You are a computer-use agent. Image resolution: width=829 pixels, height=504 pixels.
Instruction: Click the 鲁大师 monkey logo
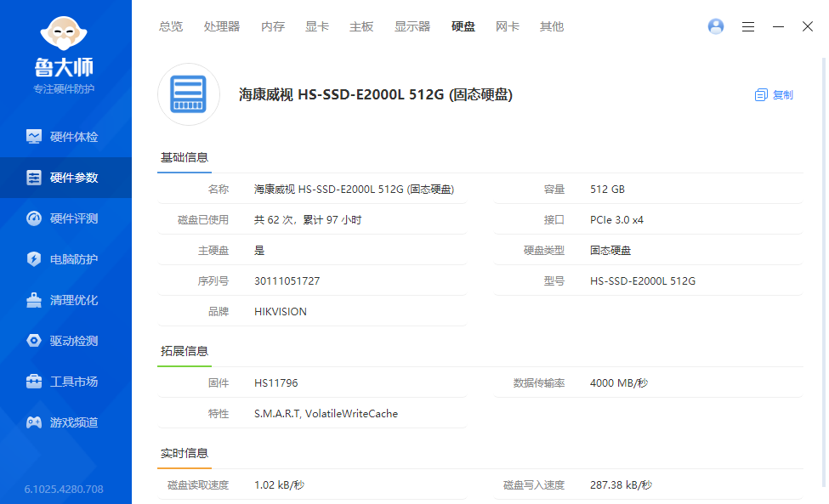[x=64, y=33]
